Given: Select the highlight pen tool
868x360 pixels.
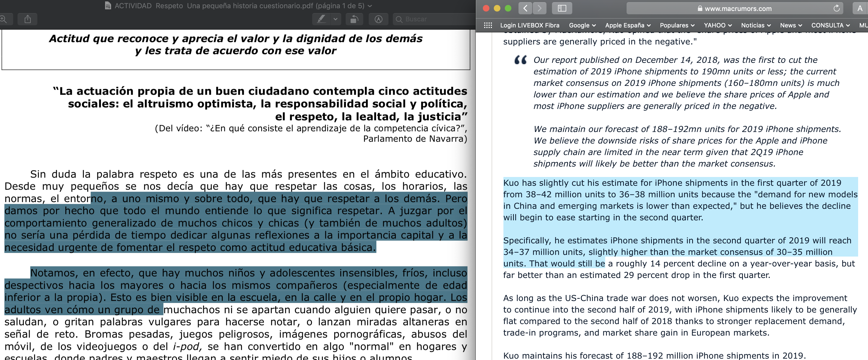Looking at the screenshot, I should click(322, 19).
